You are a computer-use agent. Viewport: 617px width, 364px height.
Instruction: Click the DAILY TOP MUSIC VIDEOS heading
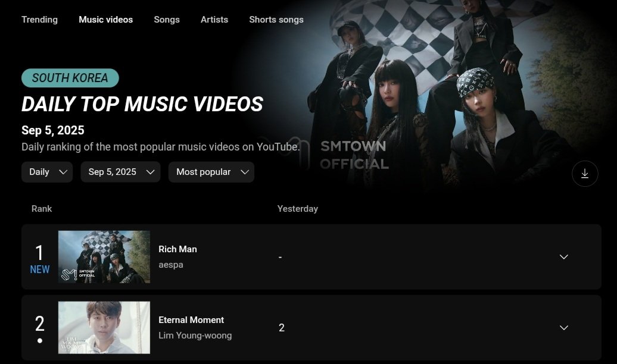click(x=142, y=104)
